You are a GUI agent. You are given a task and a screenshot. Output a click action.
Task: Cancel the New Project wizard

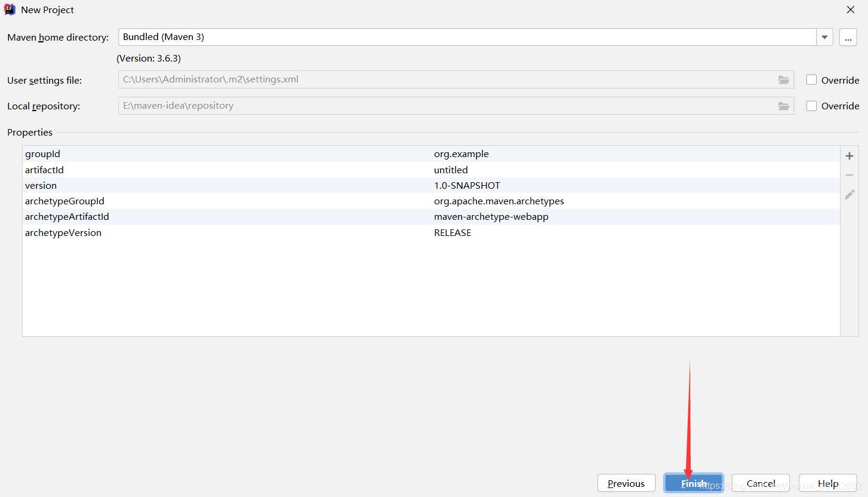[761, 483]
